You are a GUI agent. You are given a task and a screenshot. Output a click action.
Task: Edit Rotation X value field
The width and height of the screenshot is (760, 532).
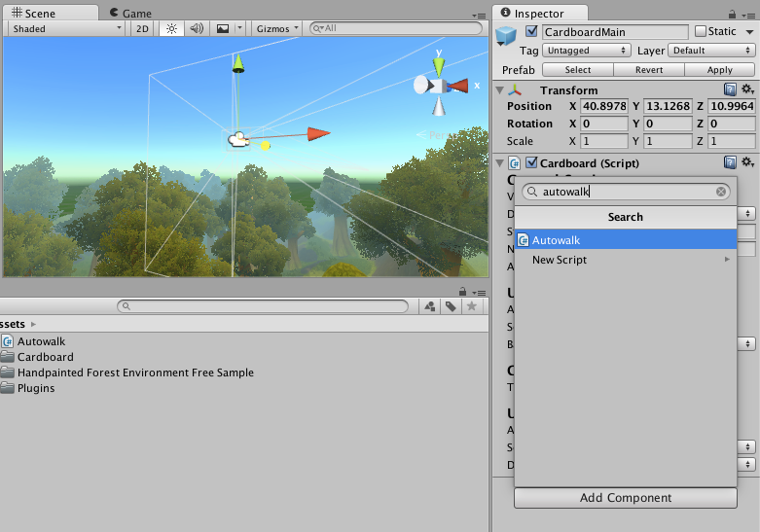click(x=604, y=124)
